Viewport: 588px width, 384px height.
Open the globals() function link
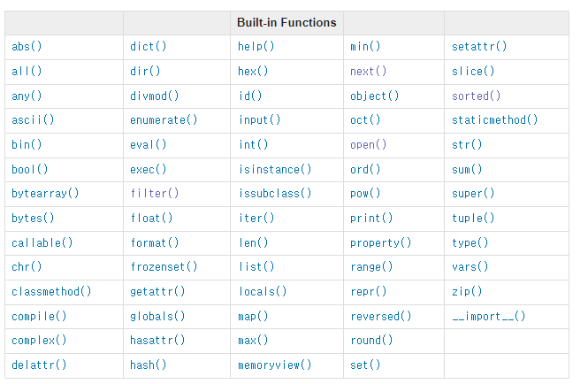coord(157,316)
